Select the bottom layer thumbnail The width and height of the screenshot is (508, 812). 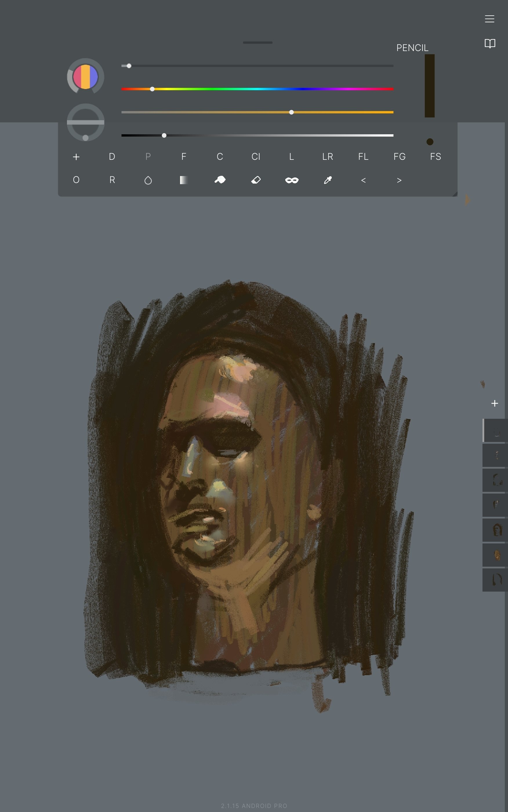point(494,580)
